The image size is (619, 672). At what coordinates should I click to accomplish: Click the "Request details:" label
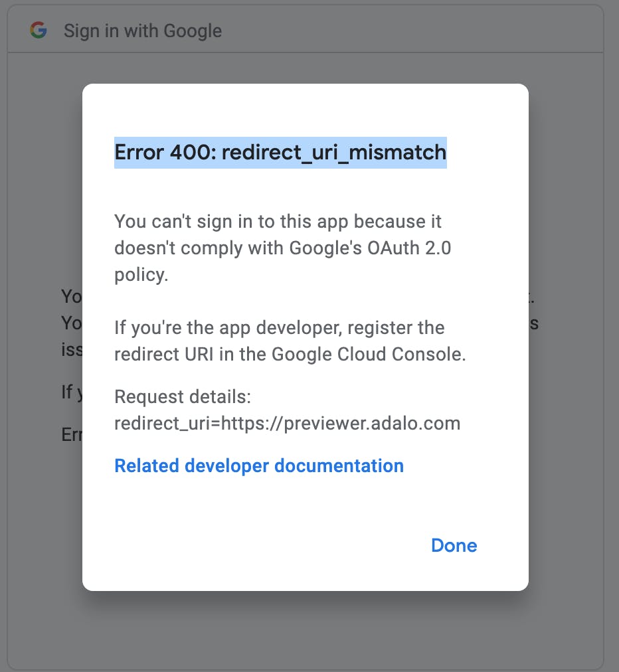click(183, 397)
